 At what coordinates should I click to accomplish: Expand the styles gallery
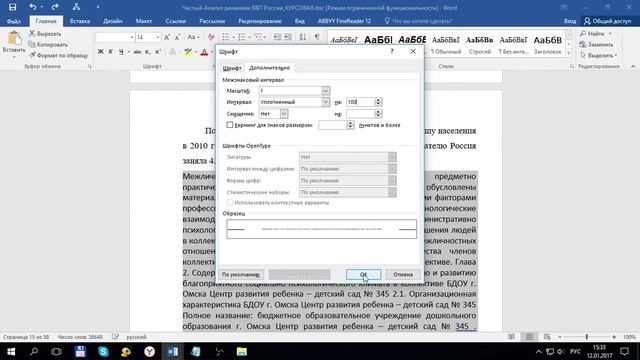(569, 53)
